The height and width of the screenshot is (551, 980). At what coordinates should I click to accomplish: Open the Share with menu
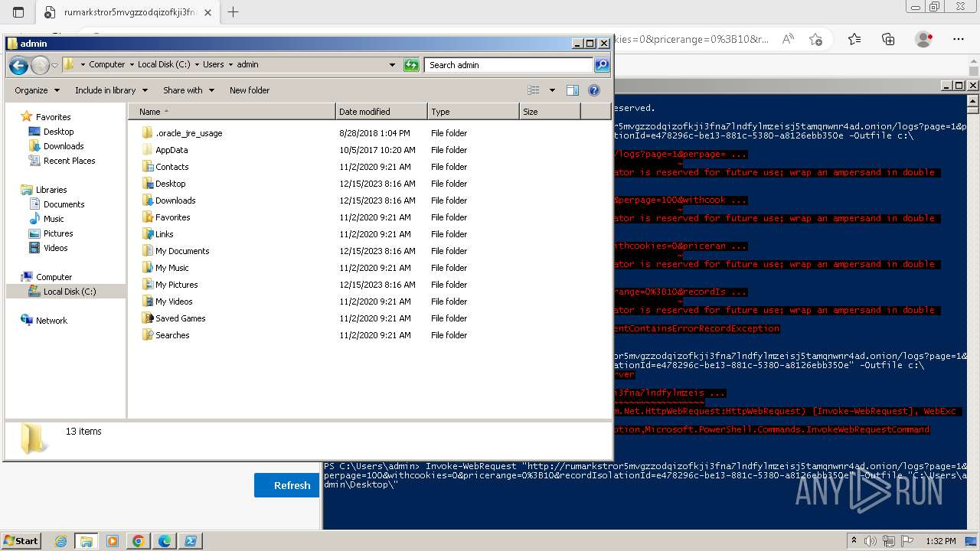188,90
